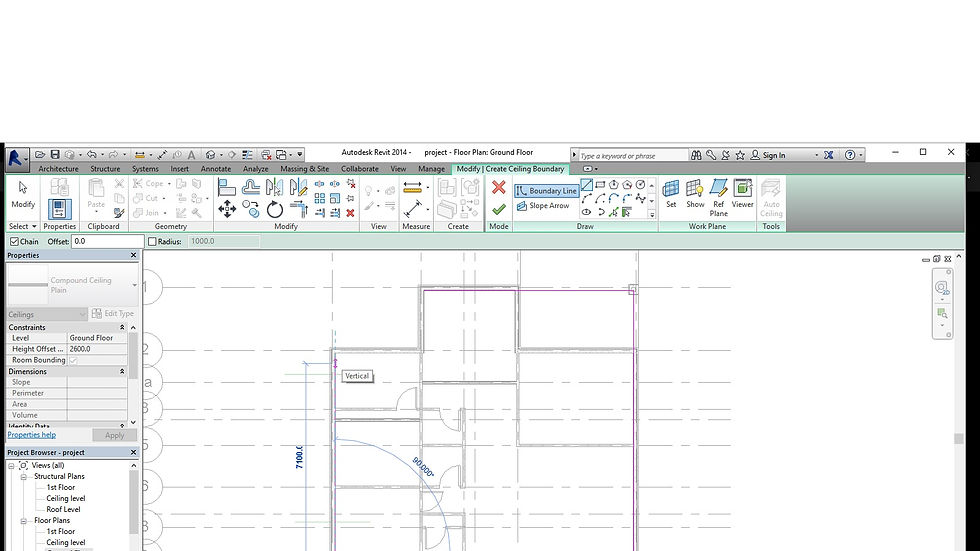Cancel edit mode with red X
The image size is (980, 551).
[498, 187]
